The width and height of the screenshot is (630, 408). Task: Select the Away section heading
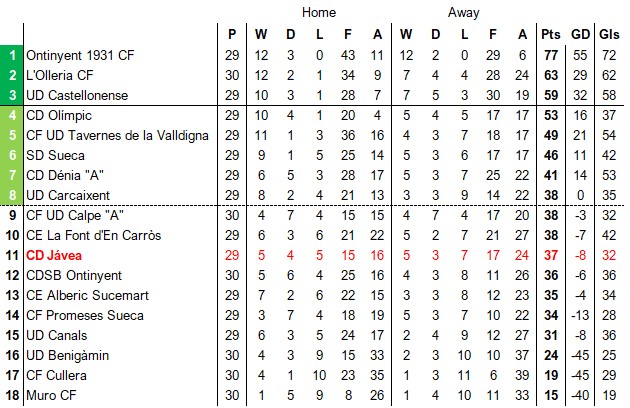click(463, 13)
